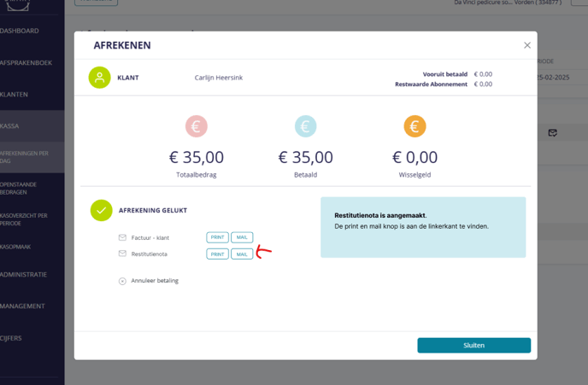This screenshot has height=385, width=588.
Task: Click the envelope icon beside Restitutienota
Action: [x=122, y=254]
